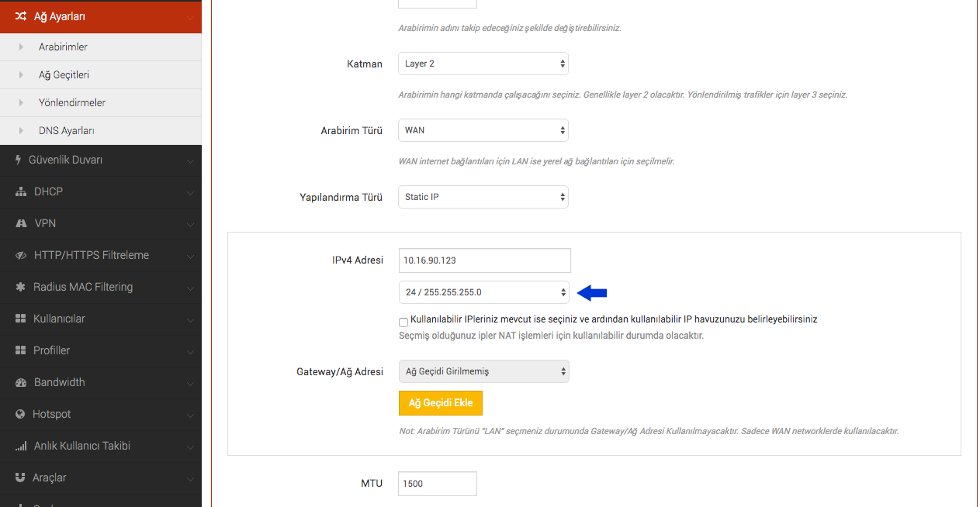Open the Katman Layer 2 dropdown
The width and height of the screenshot is (980, 507).
click(483, 64)
